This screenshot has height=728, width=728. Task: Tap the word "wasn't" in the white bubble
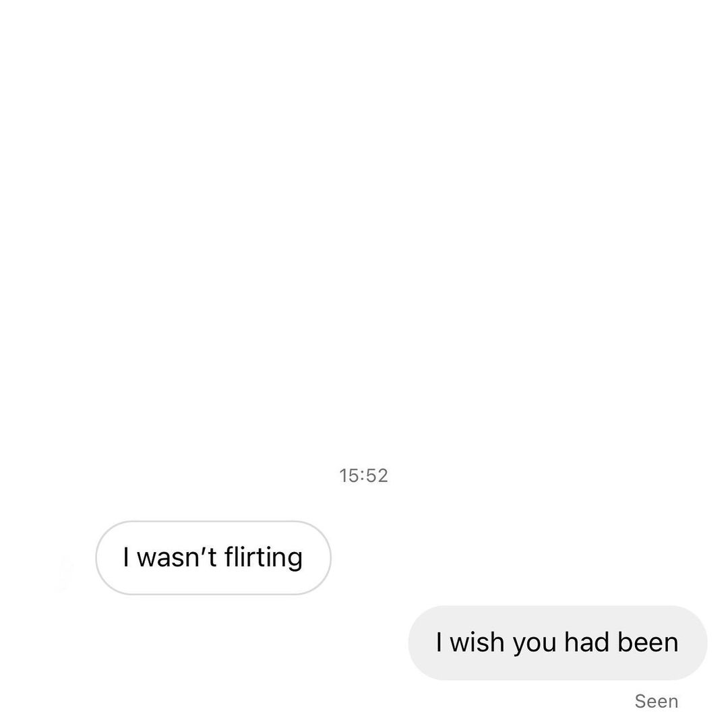pyautogui.click(x=177, y=557)
